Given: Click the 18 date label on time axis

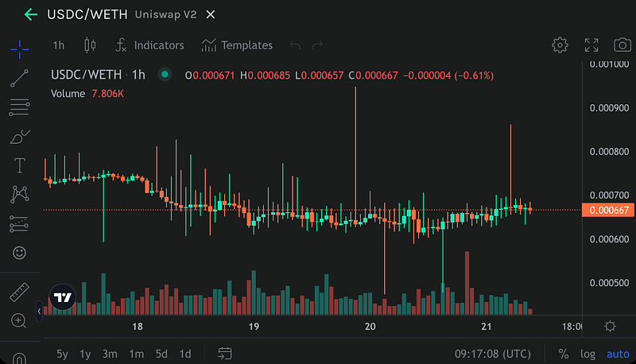Looking at the screenshot, I should 137,327.
